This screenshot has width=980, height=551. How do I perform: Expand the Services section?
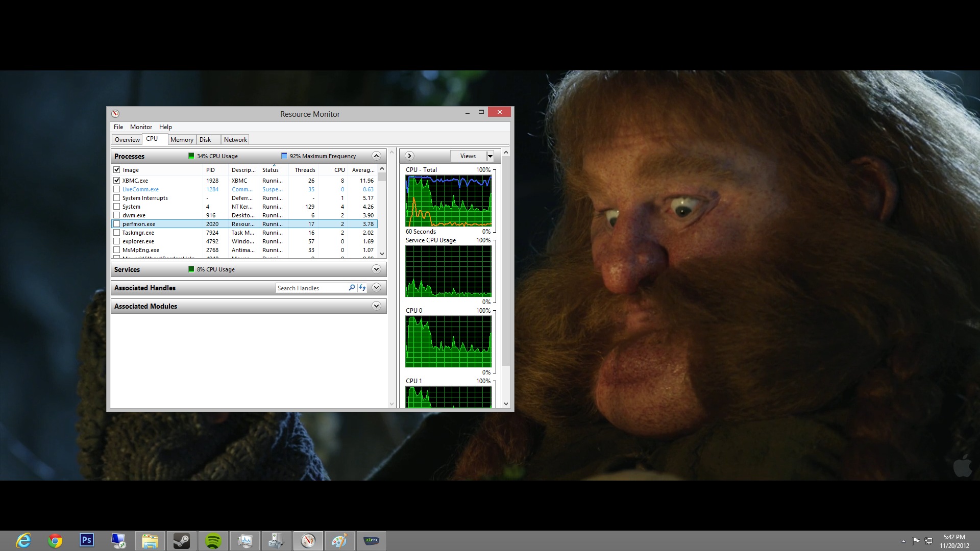[x=376, y=269]
